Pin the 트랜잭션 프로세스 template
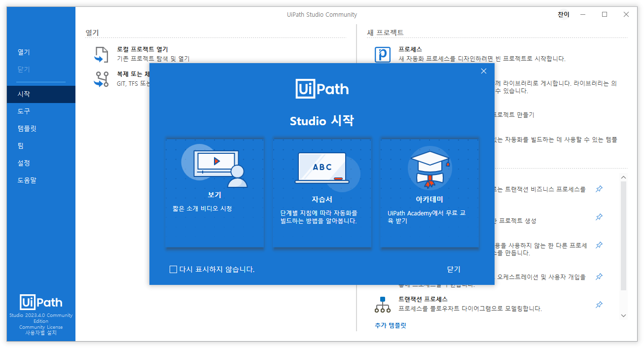This screenshot has height=348, width=644. (x=599, y=305)
